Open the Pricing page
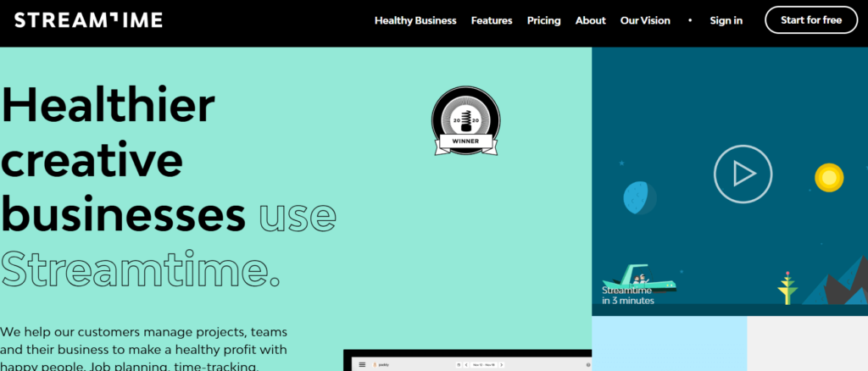868x371 pixels. (x=543, y=20)
